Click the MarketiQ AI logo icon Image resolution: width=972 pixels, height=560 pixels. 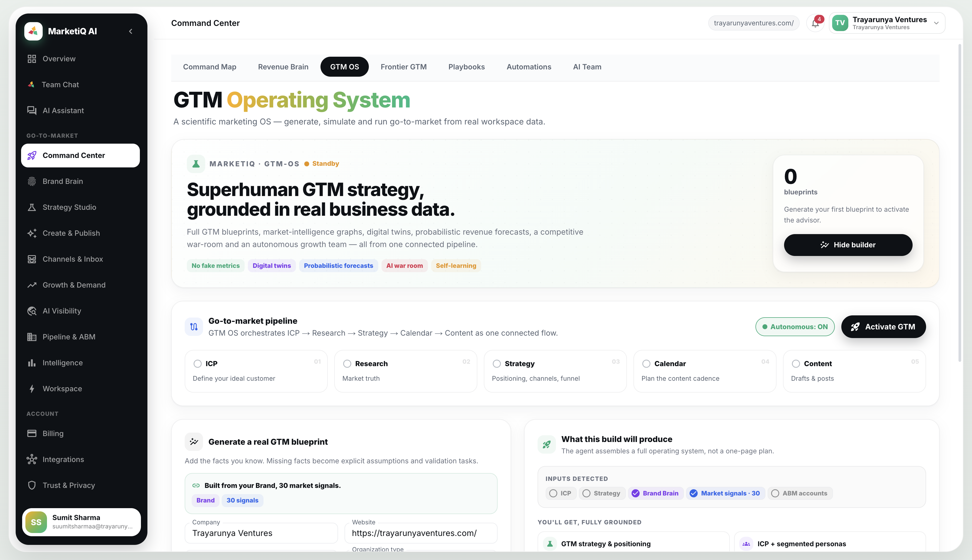[x=33, y=31]
